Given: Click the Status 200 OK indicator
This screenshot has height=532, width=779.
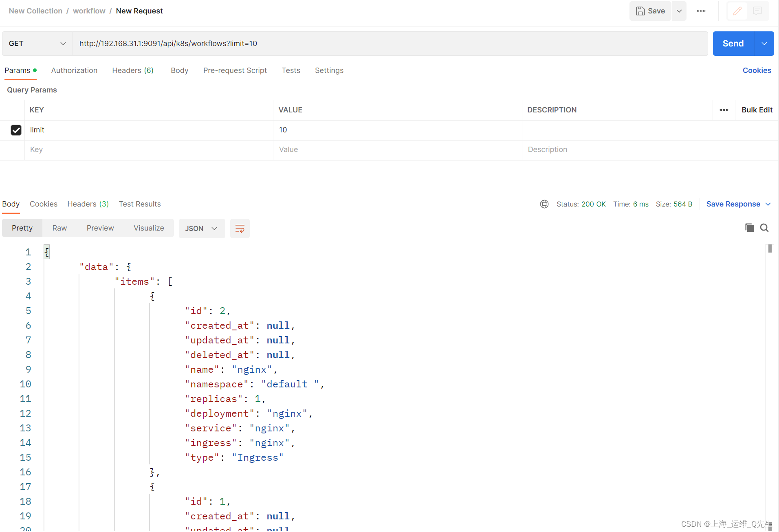Looking at the screenshot, I should click(581, 204).
